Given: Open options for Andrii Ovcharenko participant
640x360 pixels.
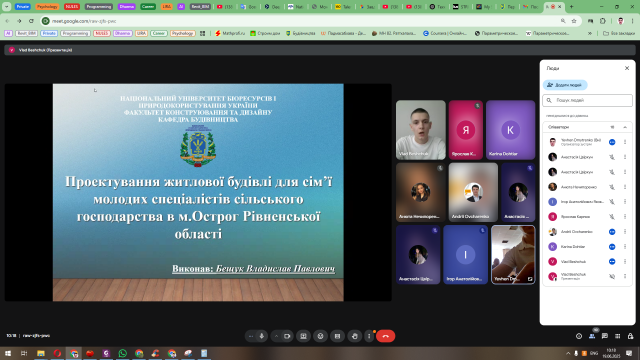Looking at the screenshot, I should tap(625, 231).
